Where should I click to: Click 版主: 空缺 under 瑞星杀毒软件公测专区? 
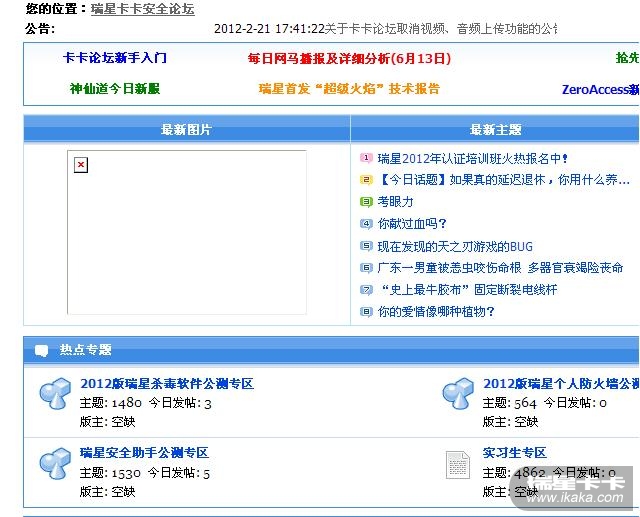pyautogui.click(x=107, y=422)
